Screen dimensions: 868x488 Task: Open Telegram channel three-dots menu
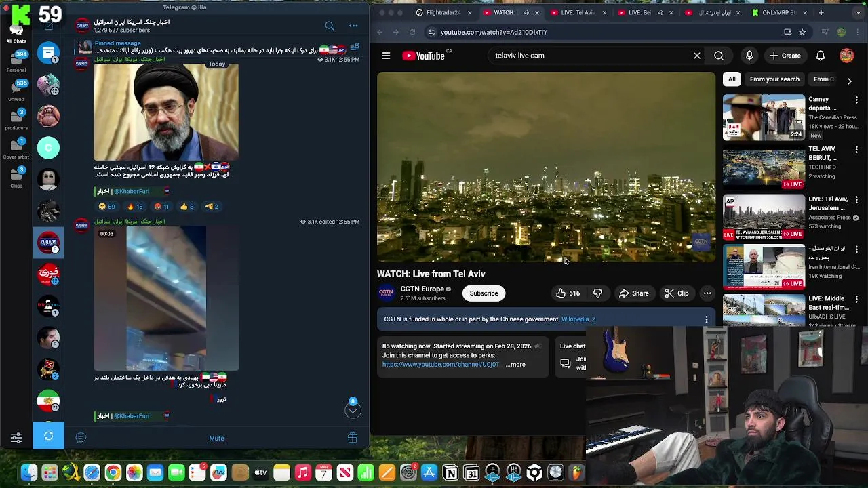(x=353, y=26)
